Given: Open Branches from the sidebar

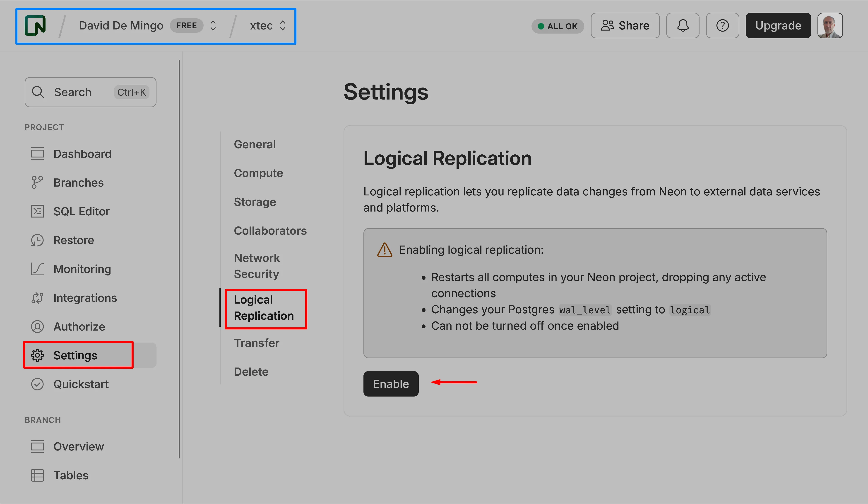Looking at the screenshot, I should [78, 182].
